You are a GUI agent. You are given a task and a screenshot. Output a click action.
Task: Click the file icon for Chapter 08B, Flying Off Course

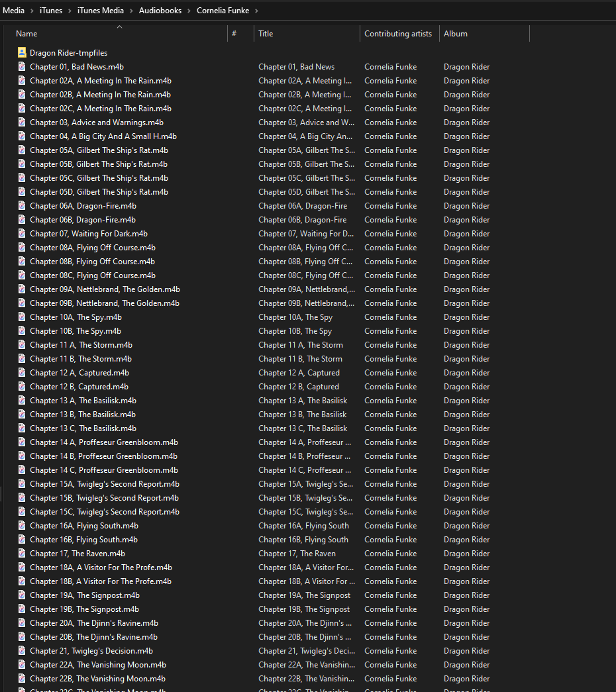tap(22, 262)
